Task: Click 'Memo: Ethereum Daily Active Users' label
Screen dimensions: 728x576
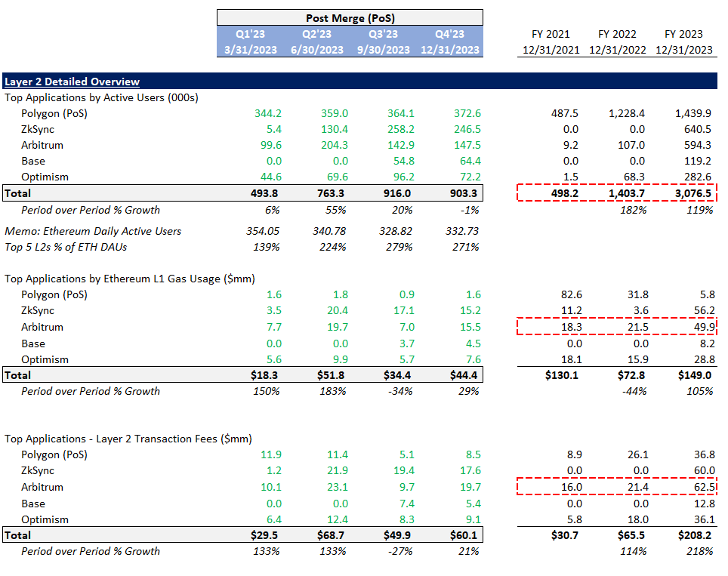Action: (93, 231)
